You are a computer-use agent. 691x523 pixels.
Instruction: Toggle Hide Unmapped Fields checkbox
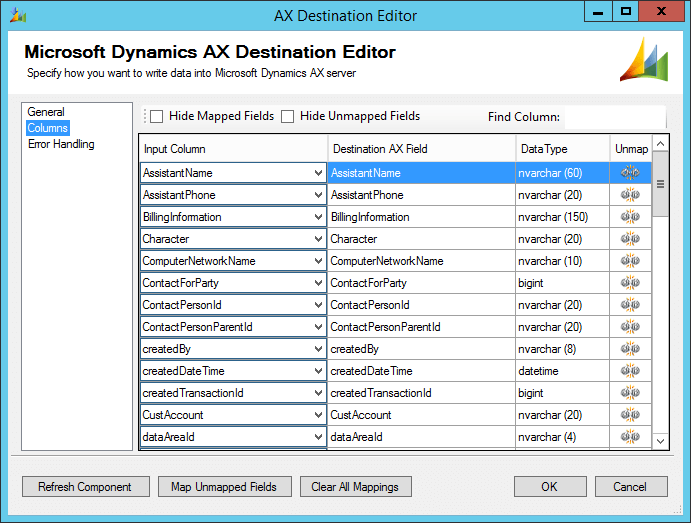tap(288, 117)
